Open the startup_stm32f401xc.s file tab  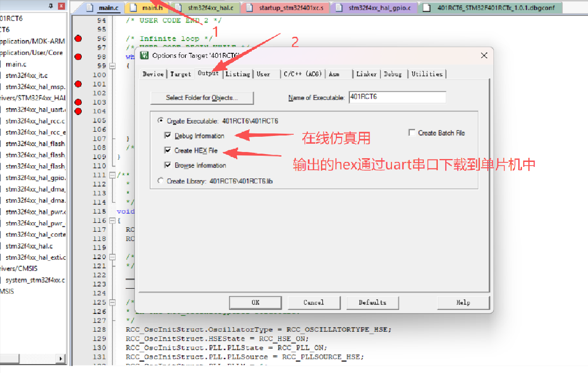285,7
